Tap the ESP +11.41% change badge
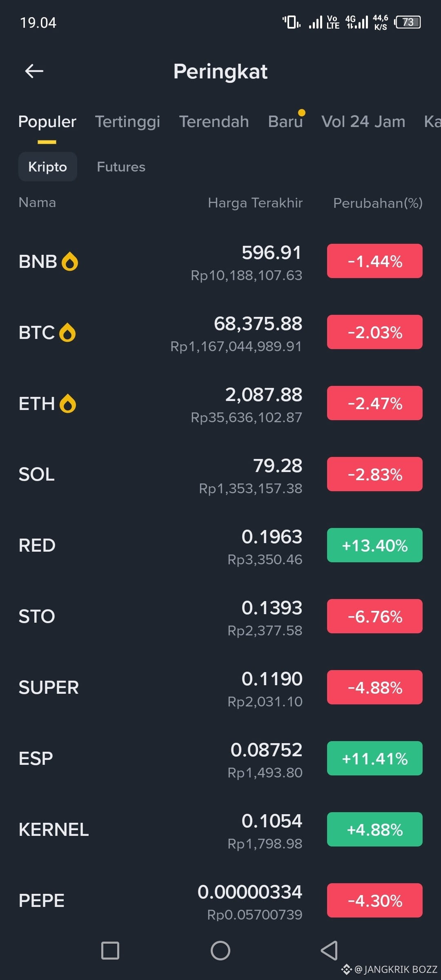This screenshot has width=441, height=980. click(x=375, y=758)
